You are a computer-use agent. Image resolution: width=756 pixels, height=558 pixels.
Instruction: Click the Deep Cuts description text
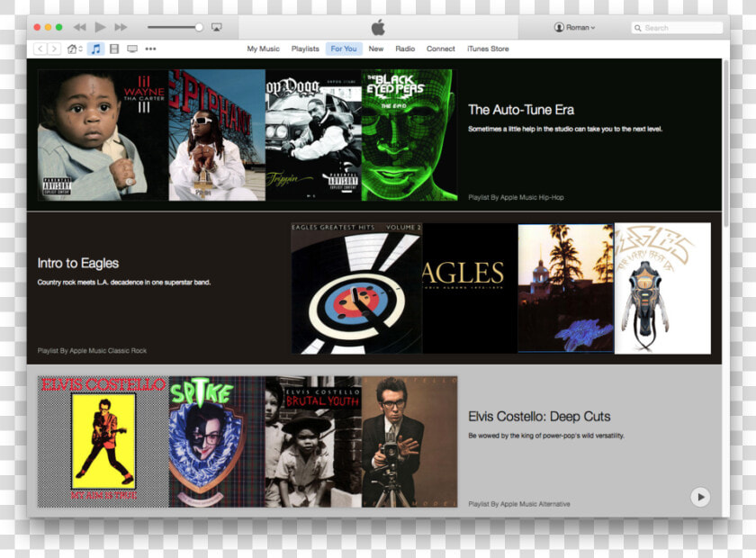pyautogui.click(x=546, y=436)
